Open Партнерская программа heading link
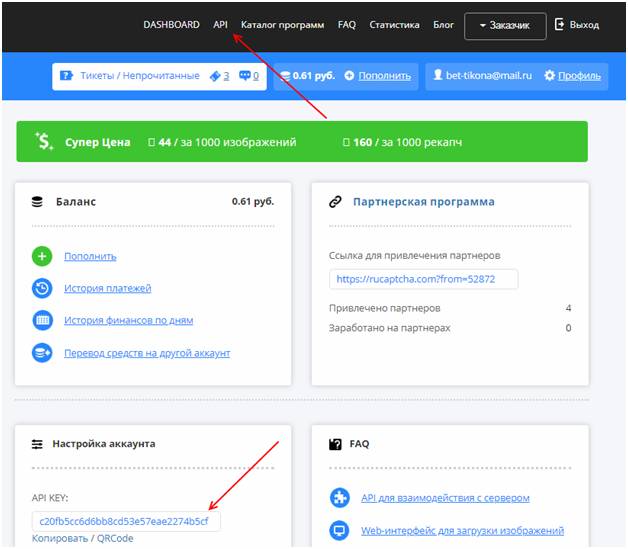 click(x=424, y=202)
